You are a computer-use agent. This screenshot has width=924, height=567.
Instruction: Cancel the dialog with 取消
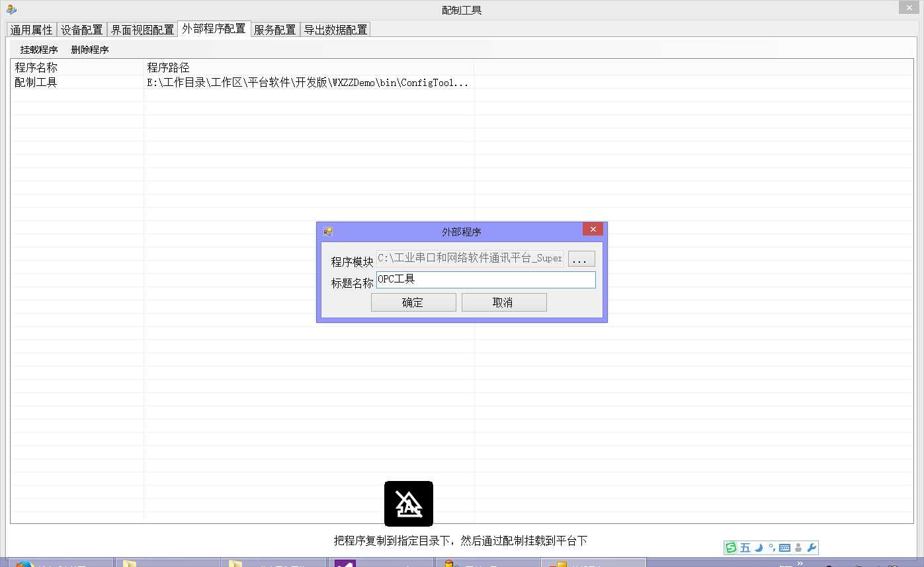click(504, 302)
